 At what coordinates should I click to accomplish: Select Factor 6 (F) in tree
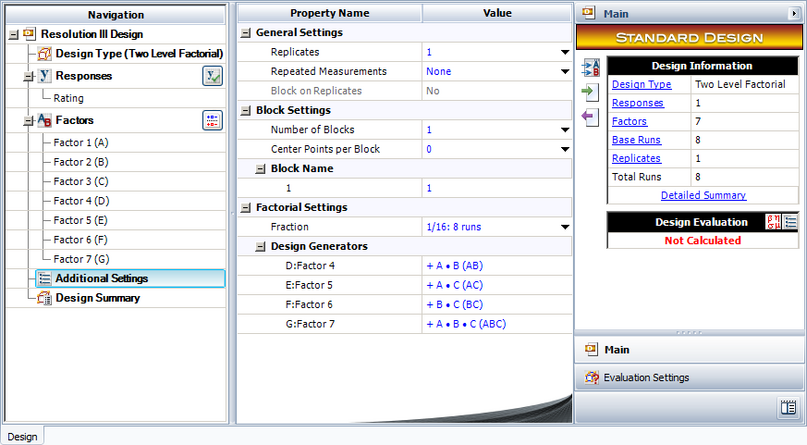(x=80, y=240)
